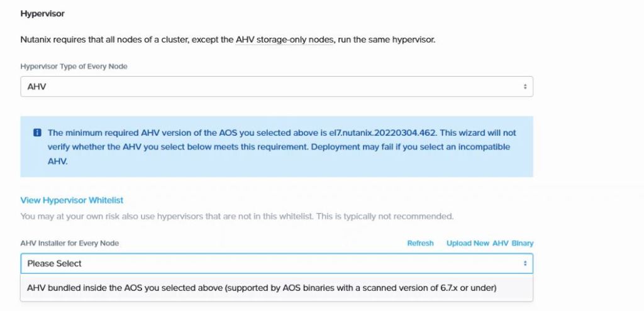Open the Hypervisor Type of Every Node dropdown
The height and width of the screenshot is (311, 644).
[x=277, y=87]
